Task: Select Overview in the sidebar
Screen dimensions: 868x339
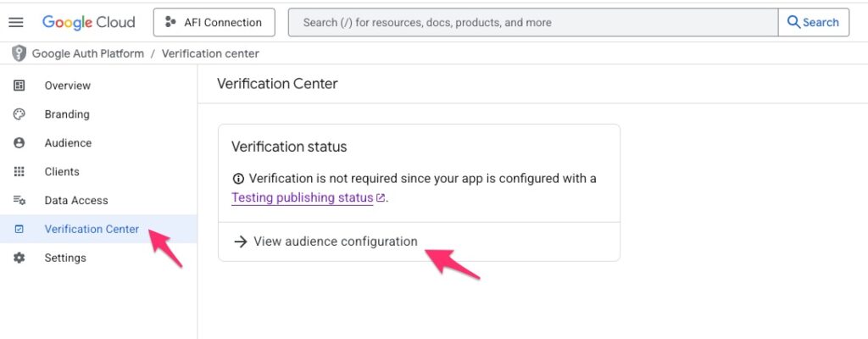Action: coord(68,86)
